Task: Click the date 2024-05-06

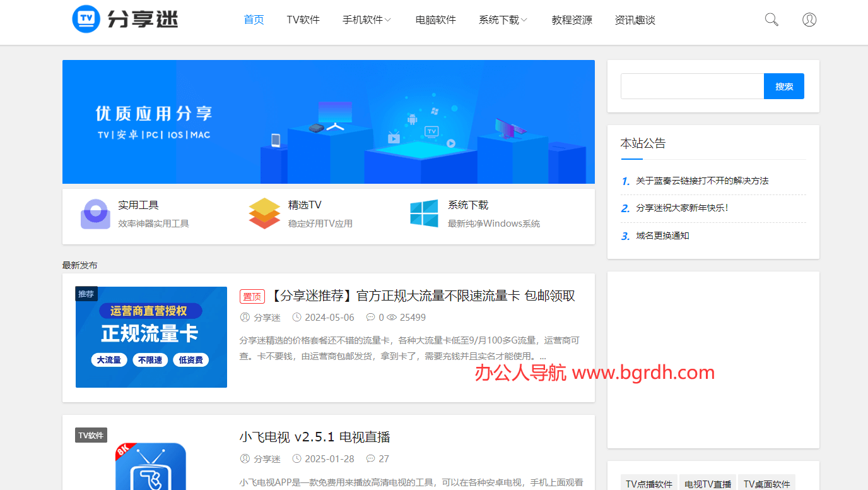Action: [x=329, y=318]
